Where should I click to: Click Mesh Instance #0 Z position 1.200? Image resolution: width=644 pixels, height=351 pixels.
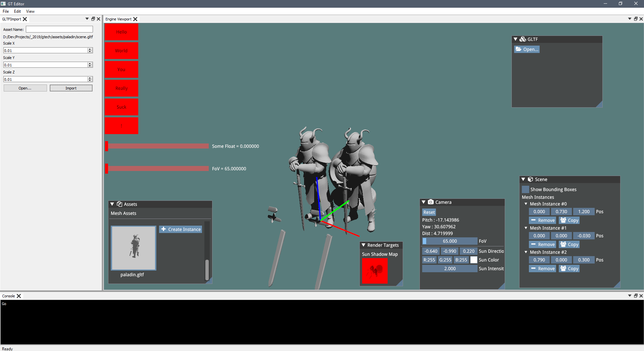(584, 212)
